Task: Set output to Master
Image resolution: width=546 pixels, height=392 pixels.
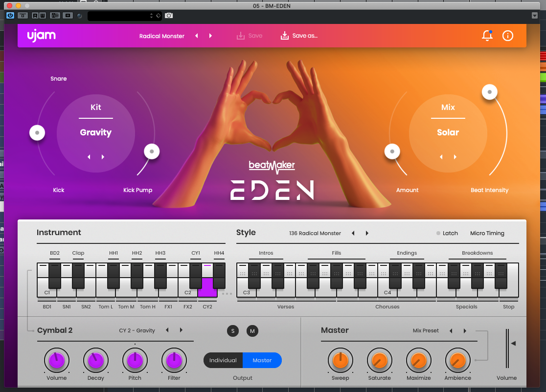Action: [262, 360]
